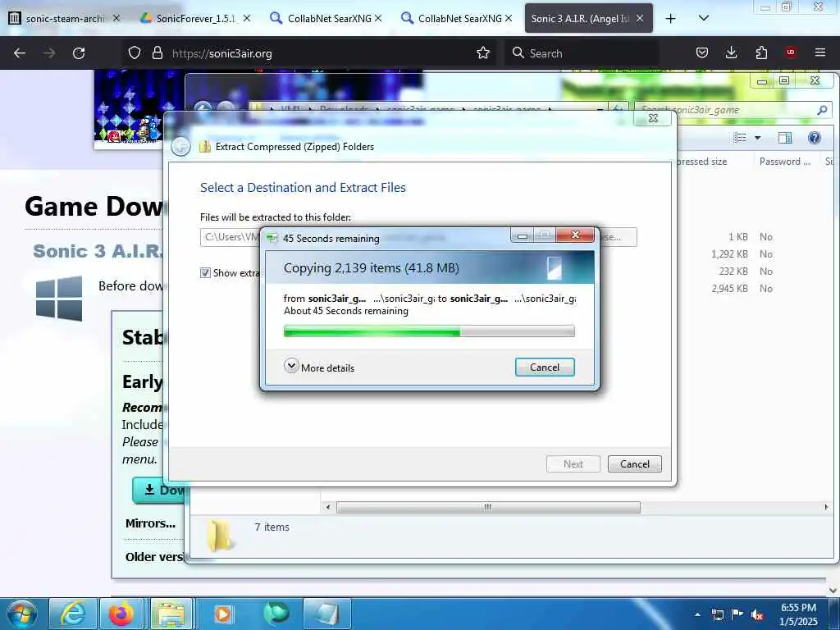This screenshot has height=630, width=840.
Task: Open the taskbar clock 6:55 PM
Action: [798, 614]
